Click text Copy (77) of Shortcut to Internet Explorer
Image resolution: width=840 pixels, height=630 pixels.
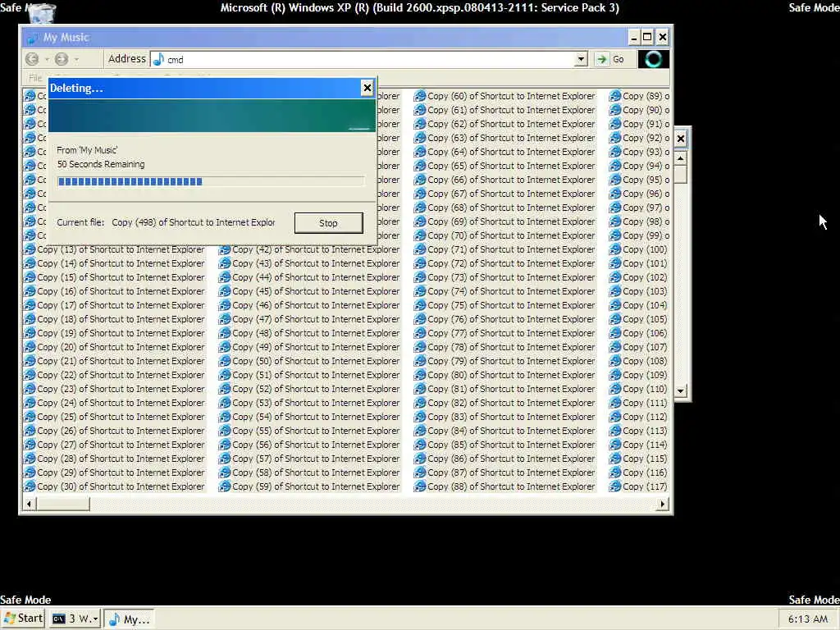(x=511, y=333)
